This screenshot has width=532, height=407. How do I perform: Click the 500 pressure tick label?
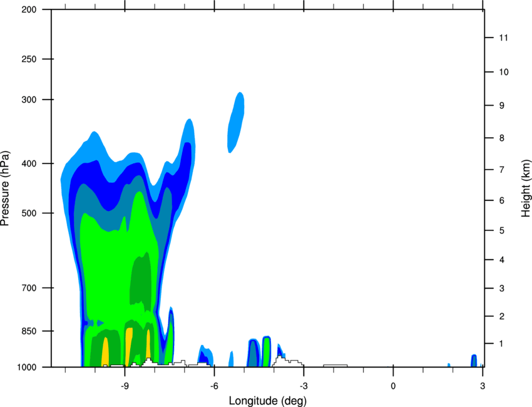coord(29,213)
